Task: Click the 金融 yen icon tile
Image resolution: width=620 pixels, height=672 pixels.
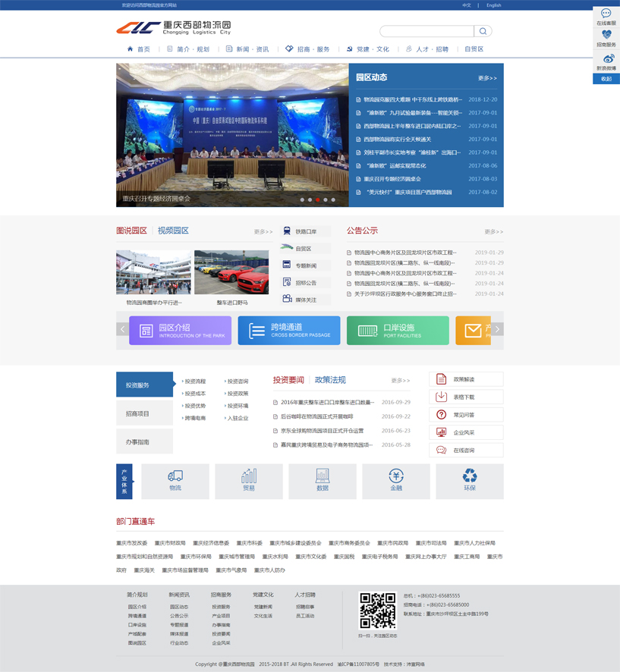Action: pos(396,476)
